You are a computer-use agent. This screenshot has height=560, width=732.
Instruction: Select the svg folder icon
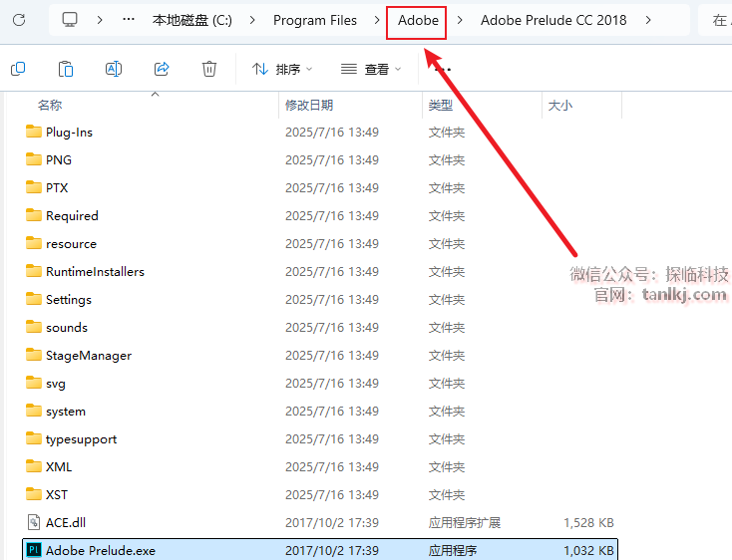tap(34, 383)
